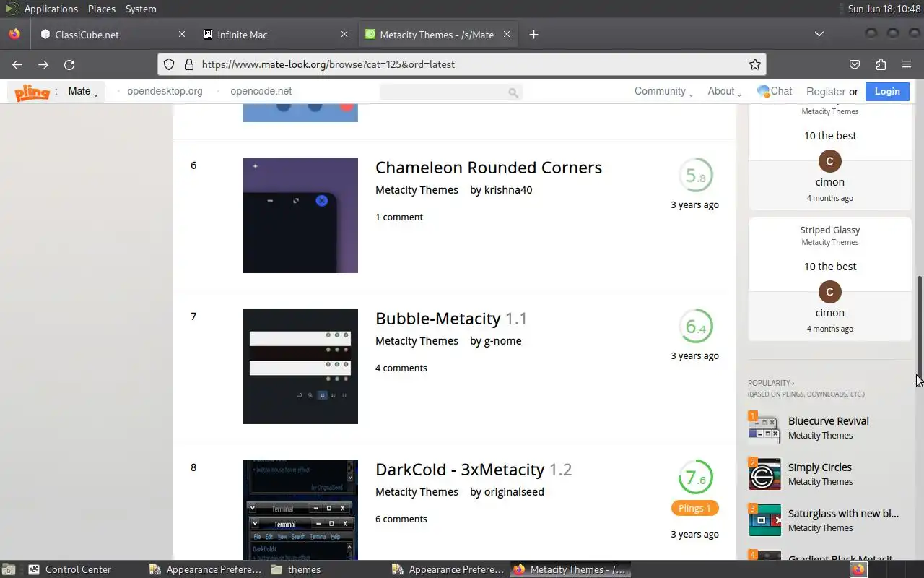The height and width of the screenshot is (578, 924).
Task: Open a new browser tab
Action: tap(533, 34)
